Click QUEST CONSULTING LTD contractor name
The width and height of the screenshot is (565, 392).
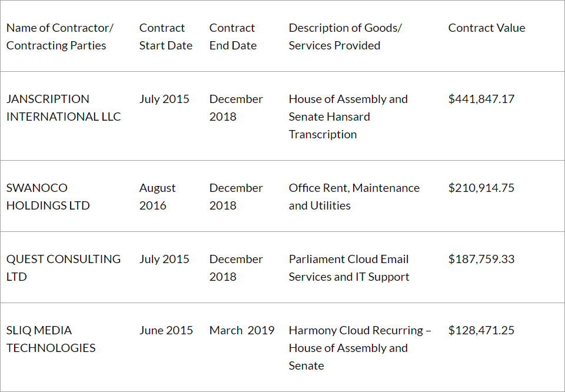pyautogui.click(x=64, y=268)
